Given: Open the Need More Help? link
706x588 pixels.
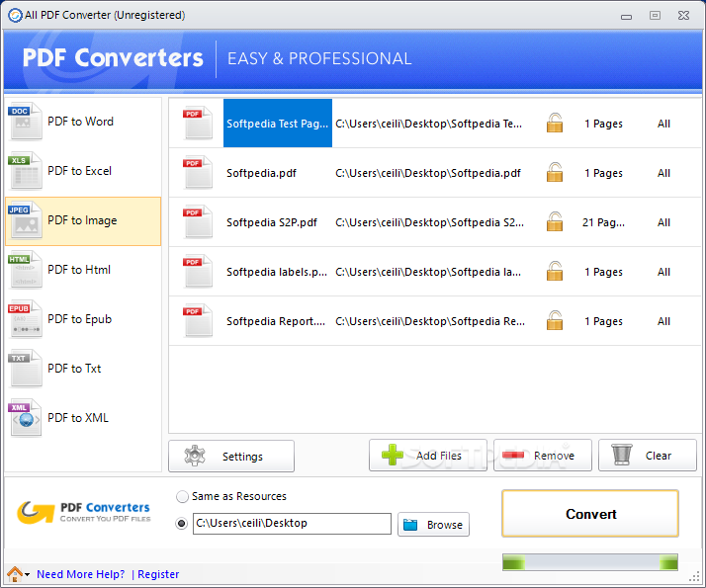Looking at the screenshot, I should (81, 574).
